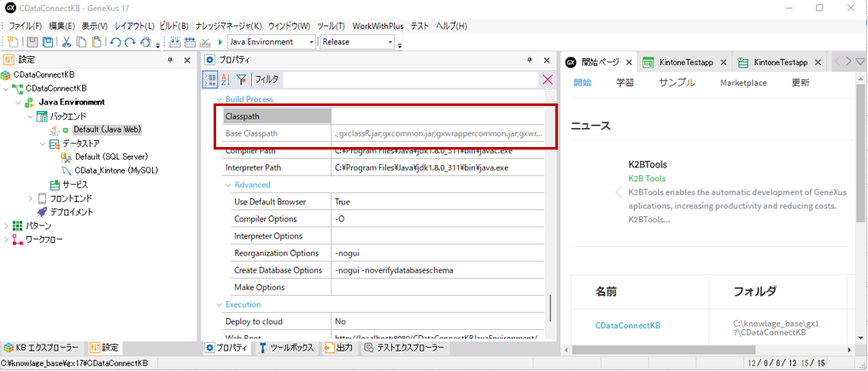
Task: Collapse the データストア tree node
Action: point(43,144)
